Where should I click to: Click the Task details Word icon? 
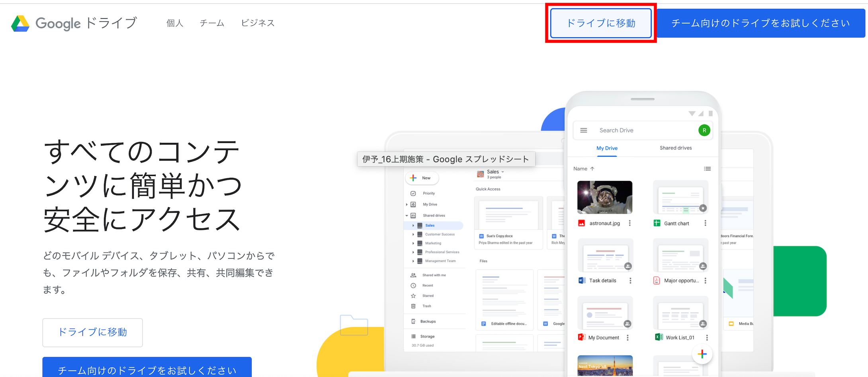[x=581, y=280]
